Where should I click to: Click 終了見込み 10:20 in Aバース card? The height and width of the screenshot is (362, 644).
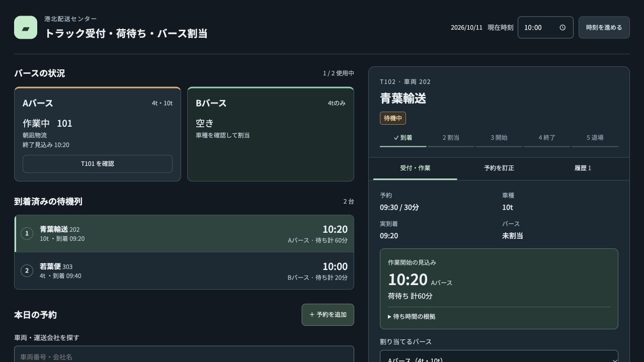click(46, 145)
